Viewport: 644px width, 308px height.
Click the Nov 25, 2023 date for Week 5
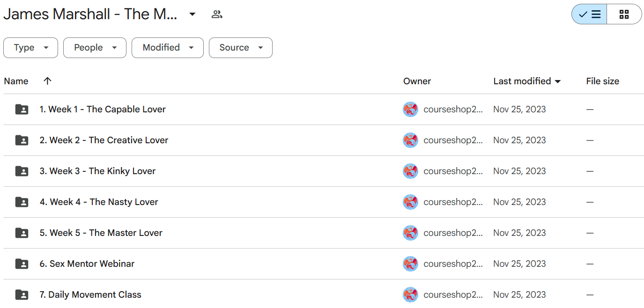click(519, 233)
